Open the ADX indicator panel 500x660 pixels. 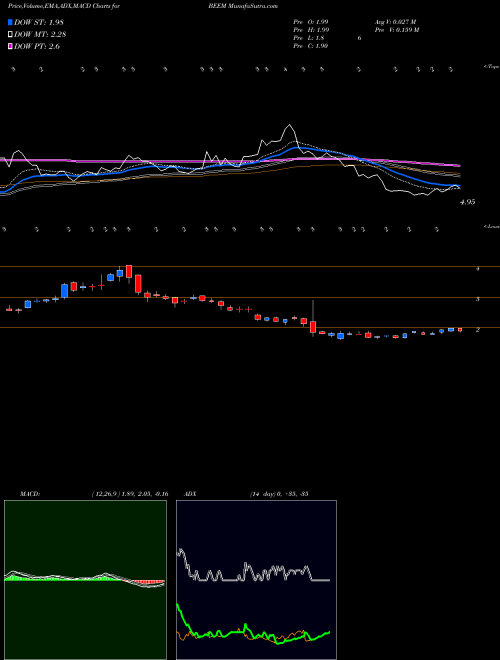(256, 580)
